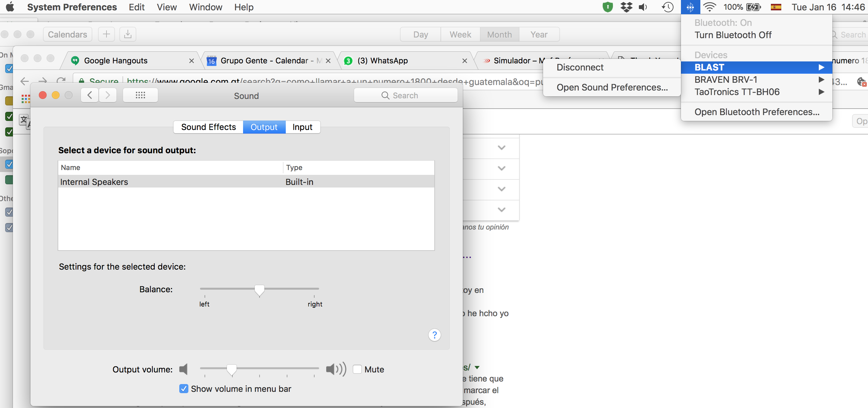This screenshot has width=868, height=408.
Task: Click the Dropbox menu bar icon
Action: coord(626,7)
